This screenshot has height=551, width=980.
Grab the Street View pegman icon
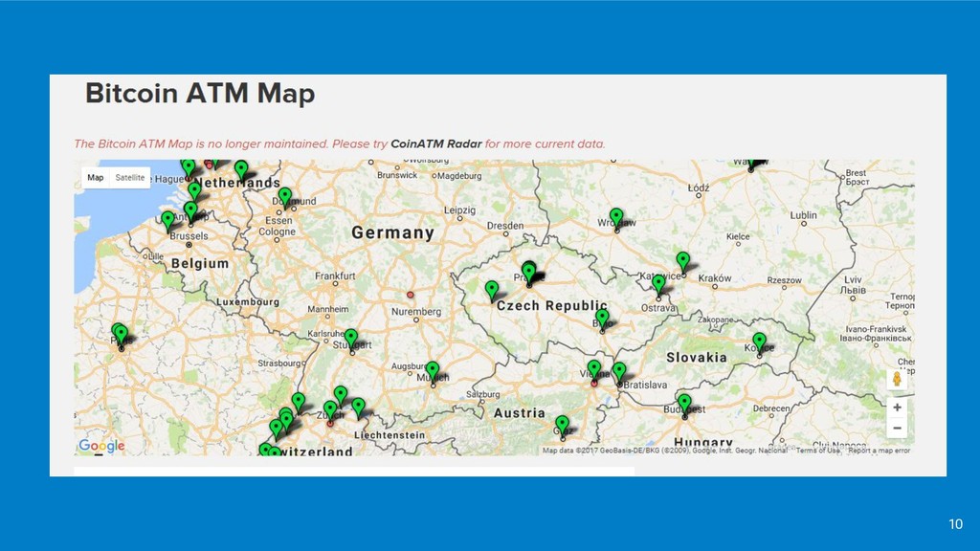(x=897, y=379)
